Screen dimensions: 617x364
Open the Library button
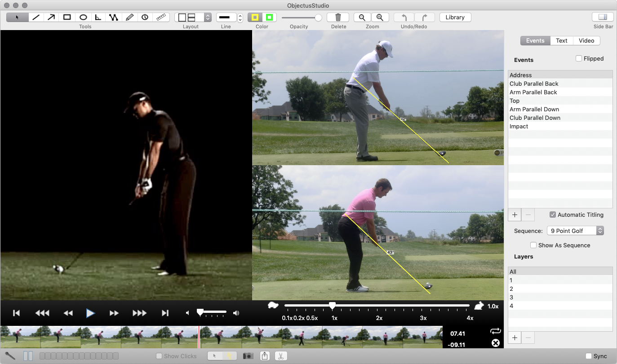455,18
